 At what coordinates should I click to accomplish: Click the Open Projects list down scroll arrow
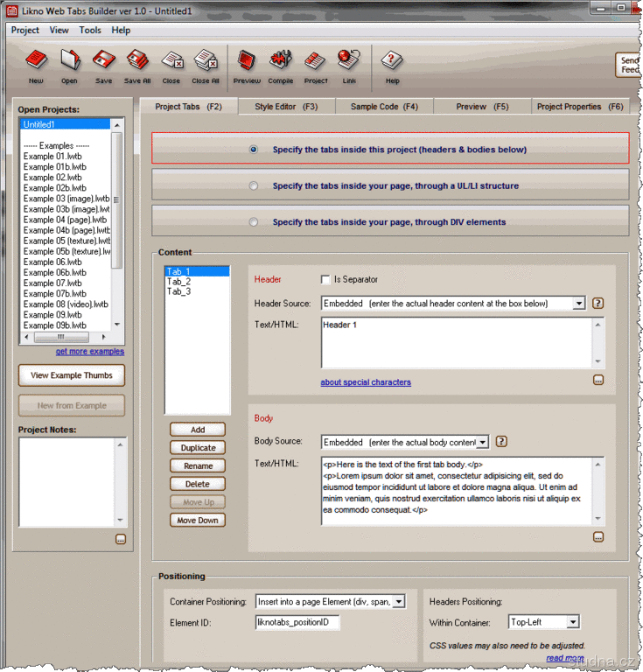click(117, 325)
